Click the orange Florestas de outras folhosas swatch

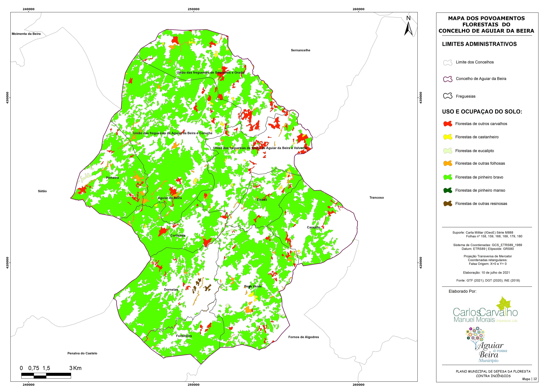tap(448, 163)
